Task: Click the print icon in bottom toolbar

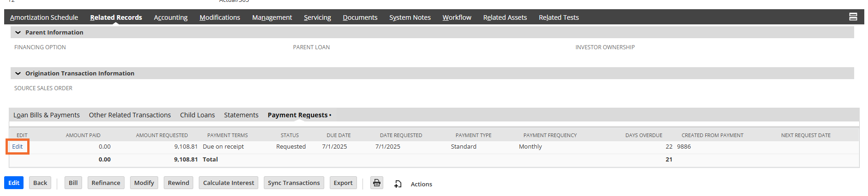Action: 377,183
